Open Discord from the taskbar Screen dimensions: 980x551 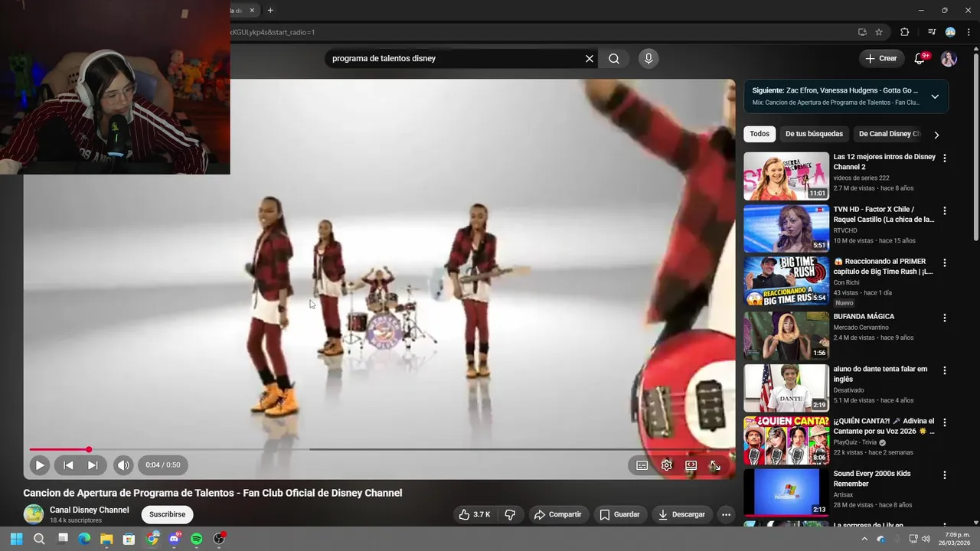(x=174, y=539)
